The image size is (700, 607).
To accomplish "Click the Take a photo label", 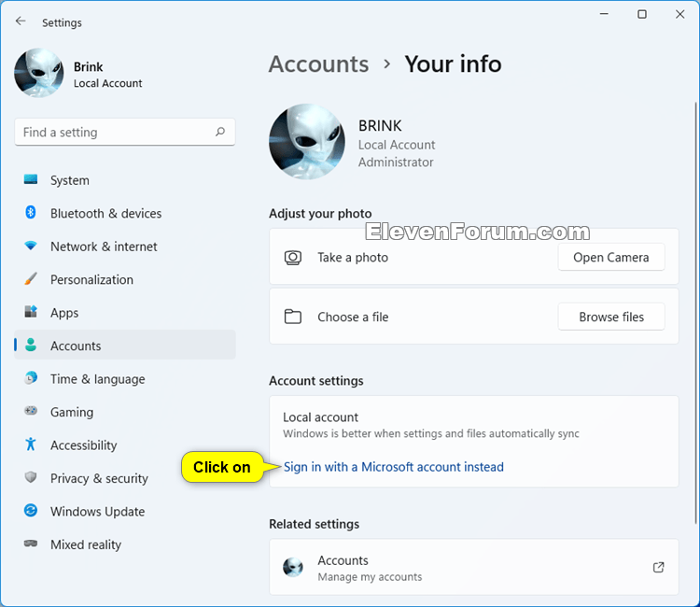I will [353, 257].
